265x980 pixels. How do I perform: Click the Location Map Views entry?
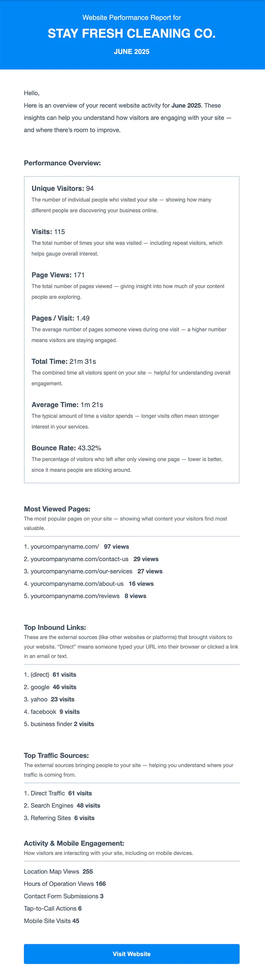(x=51, y=871)
